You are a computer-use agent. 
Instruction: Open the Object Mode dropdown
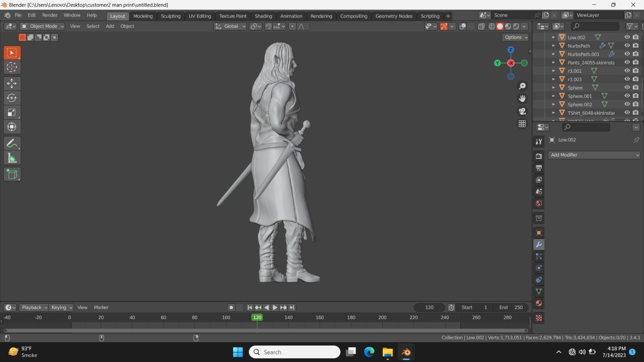tap(42, 26)
